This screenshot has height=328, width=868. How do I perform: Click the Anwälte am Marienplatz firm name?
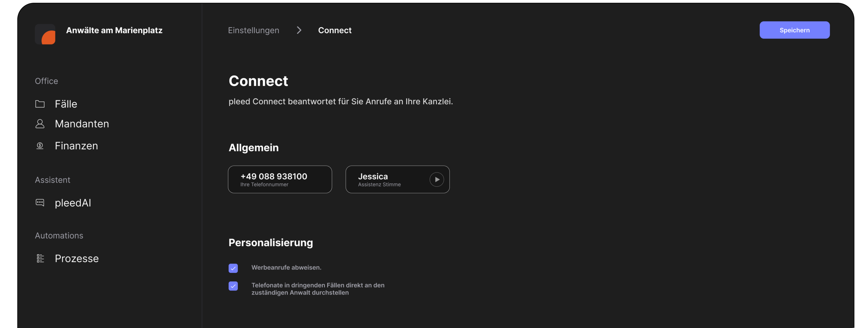tap(114, 30)
